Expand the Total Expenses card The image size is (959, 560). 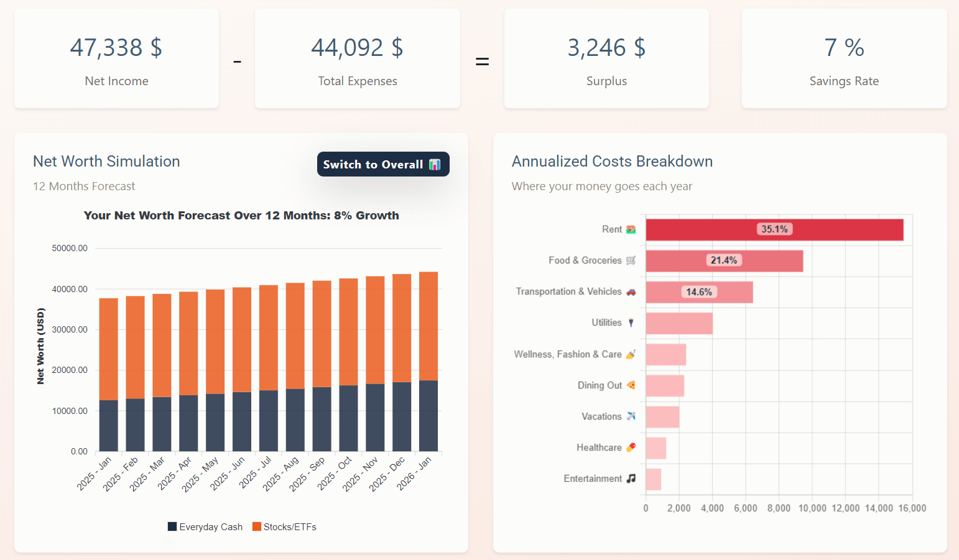[357, 58]
